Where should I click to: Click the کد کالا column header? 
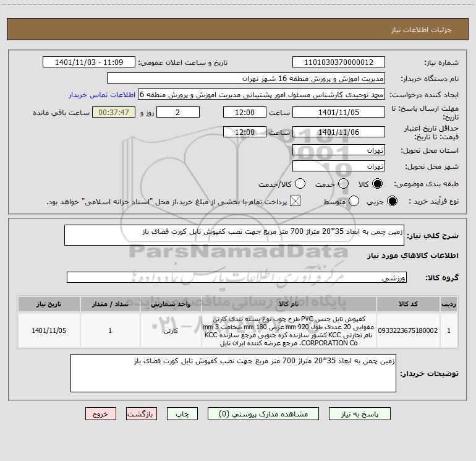click(x=408, y=304)
